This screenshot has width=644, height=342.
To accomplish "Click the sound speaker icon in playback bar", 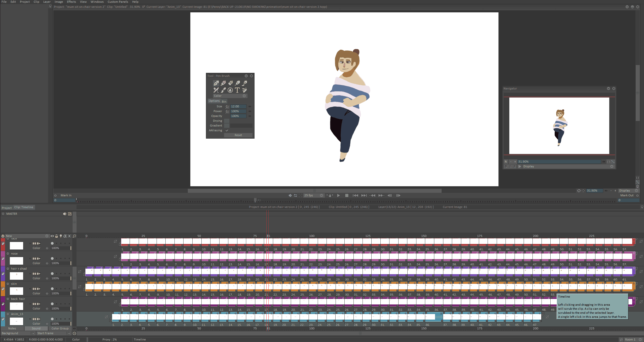I will click(290, 196).
